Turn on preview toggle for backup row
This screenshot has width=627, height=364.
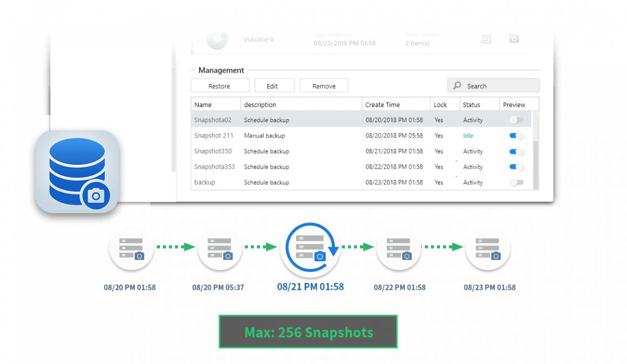(x=516, y=183)
